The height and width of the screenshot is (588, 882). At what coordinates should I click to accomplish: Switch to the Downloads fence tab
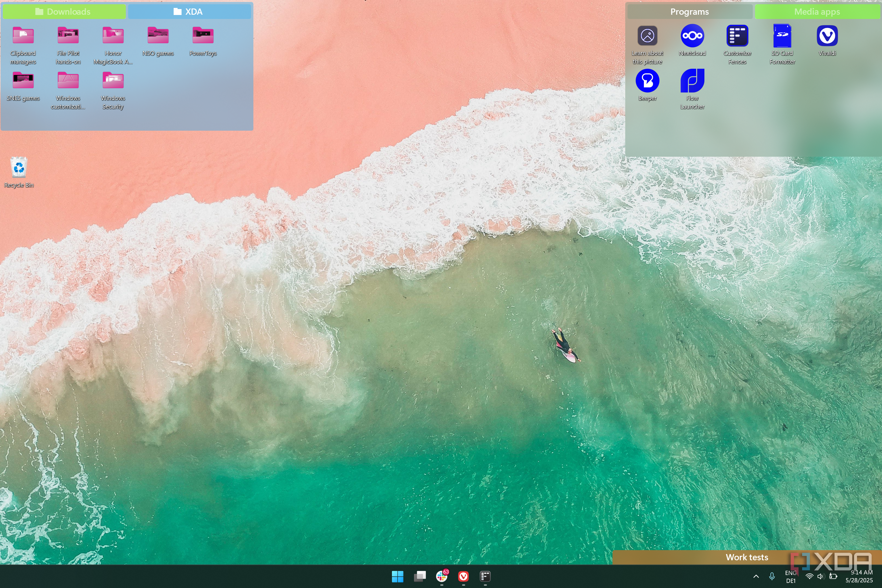click(64, 12)
